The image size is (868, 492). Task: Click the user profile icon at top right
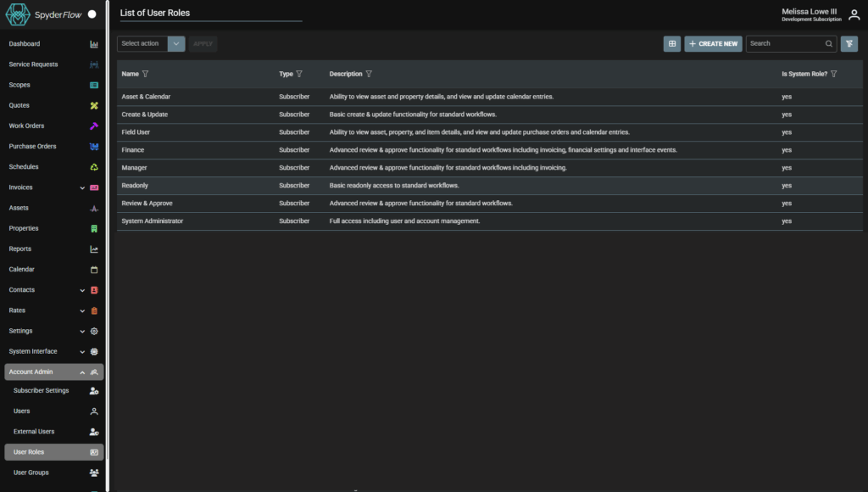tap(854, 14)
